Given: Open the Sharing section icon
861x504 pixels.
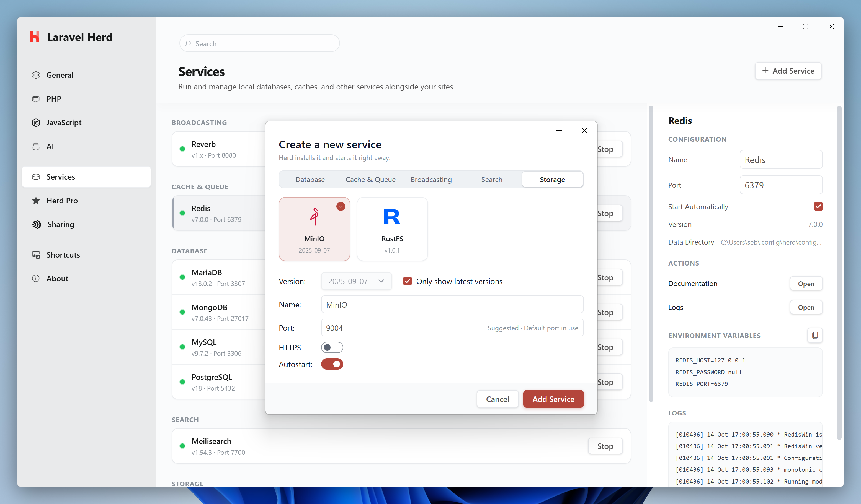Looking at the screenshot, I should coord(37,224).
